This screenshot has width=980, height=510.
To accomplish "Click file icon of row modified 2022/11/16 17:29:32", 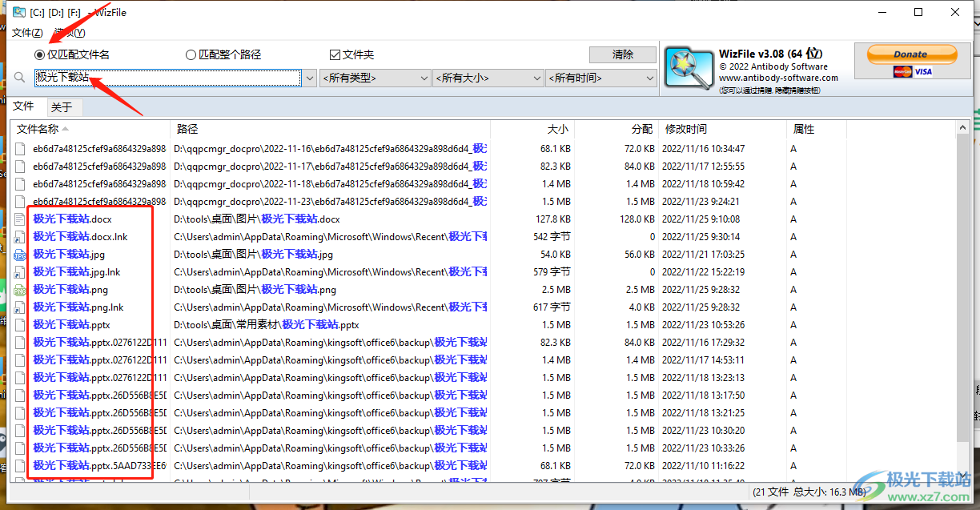I will tap(21, 343).
